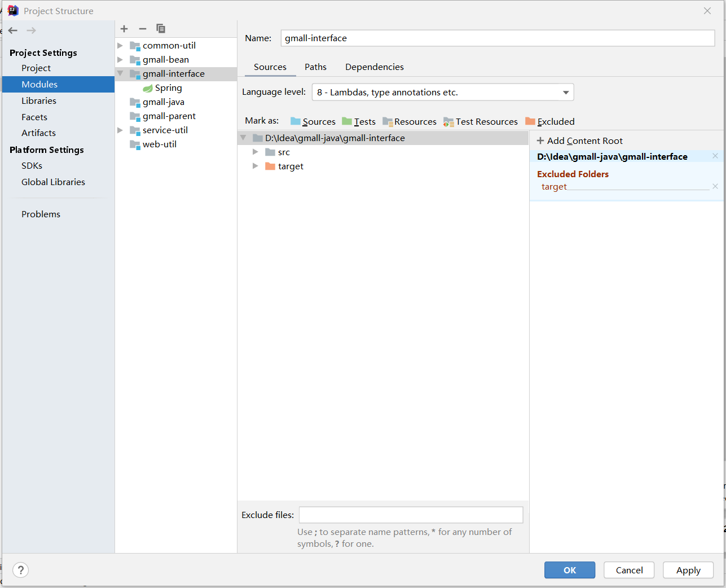This screenshot has width=726, height=588.
Task: Expand the target folder node
Action: pyautogui.click(x=256, y=166)
